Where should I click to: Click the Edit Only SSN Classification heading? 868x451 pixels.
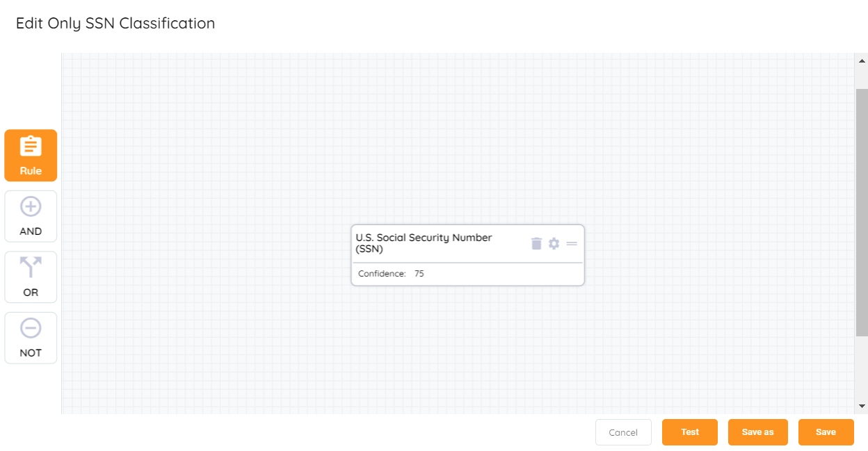(115, 23)
